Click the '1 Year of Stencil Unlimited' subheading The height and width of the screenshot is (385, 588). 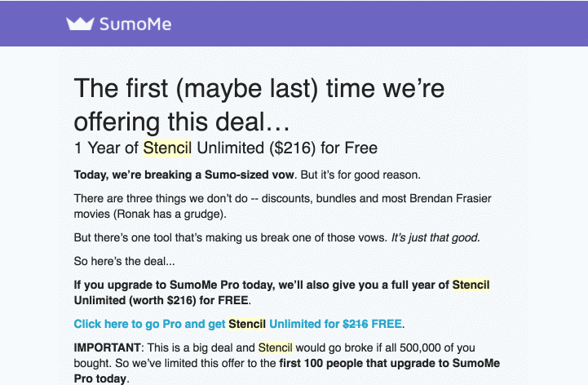point(226,148)
